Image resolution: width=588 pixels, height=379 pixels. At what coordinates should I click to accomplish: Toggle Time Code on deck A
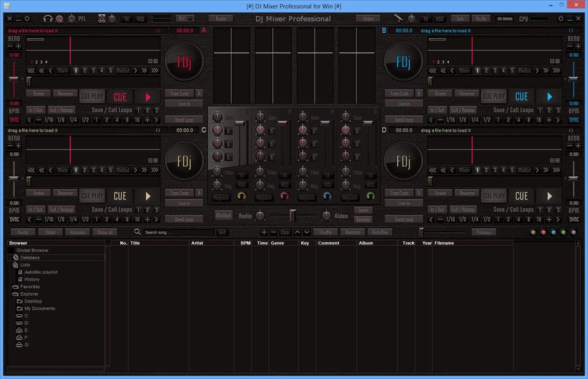click(179, 94)
